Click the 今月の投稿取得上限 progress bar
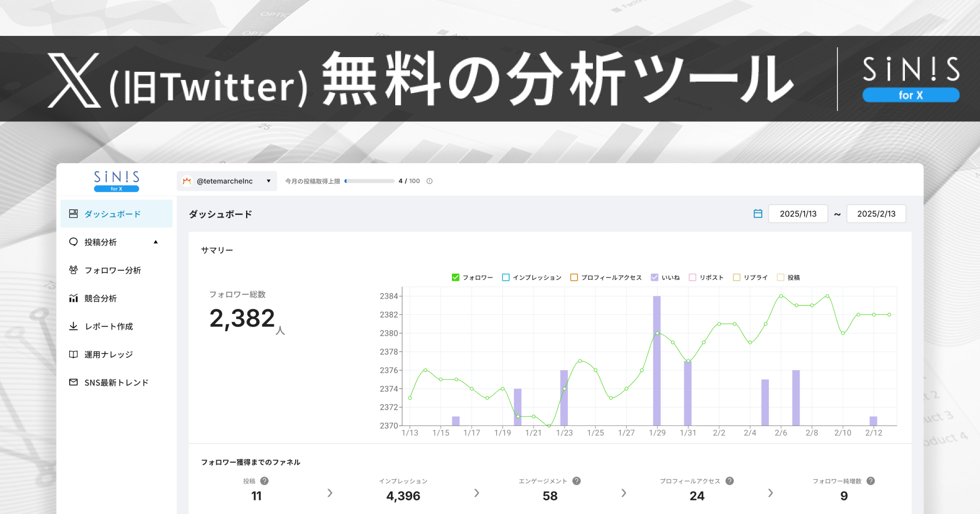 [370, 181]
